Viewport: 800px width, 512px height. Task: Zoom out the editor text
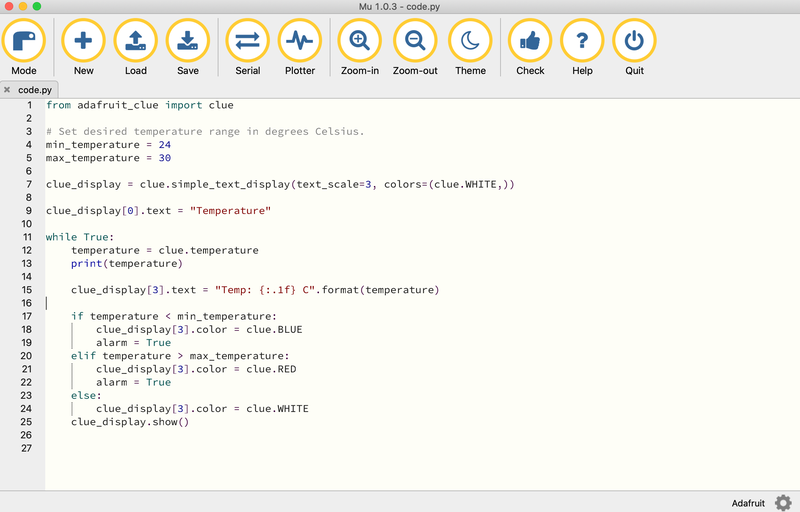pos(414,41)
